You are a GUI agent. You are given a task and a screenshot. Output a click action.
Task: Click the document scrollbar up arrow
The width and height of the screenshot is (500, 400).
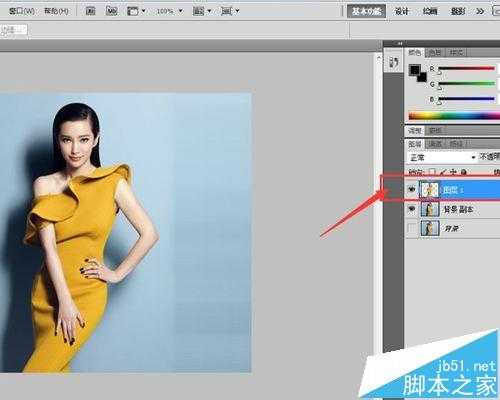[379, 57]
